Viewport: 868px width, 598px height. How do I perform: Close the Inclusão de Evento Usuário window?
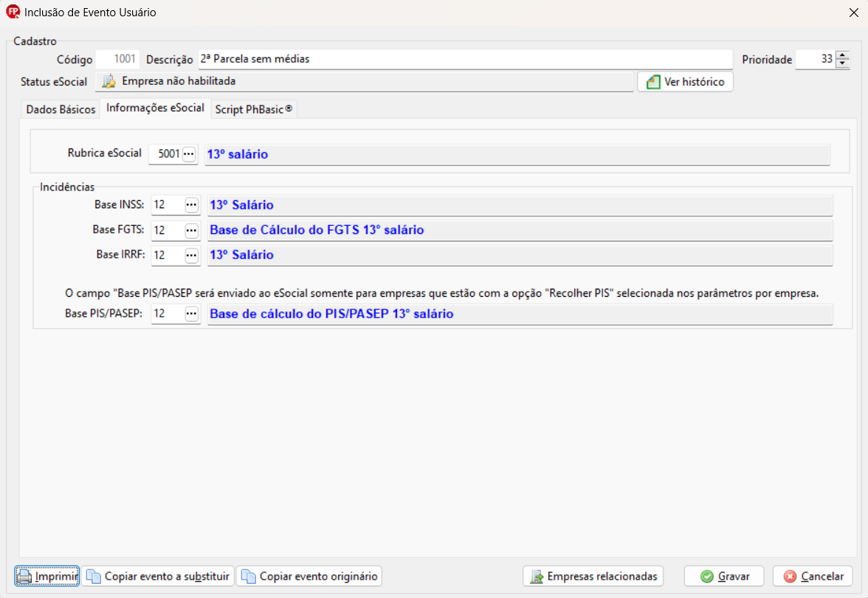point(853,12)
